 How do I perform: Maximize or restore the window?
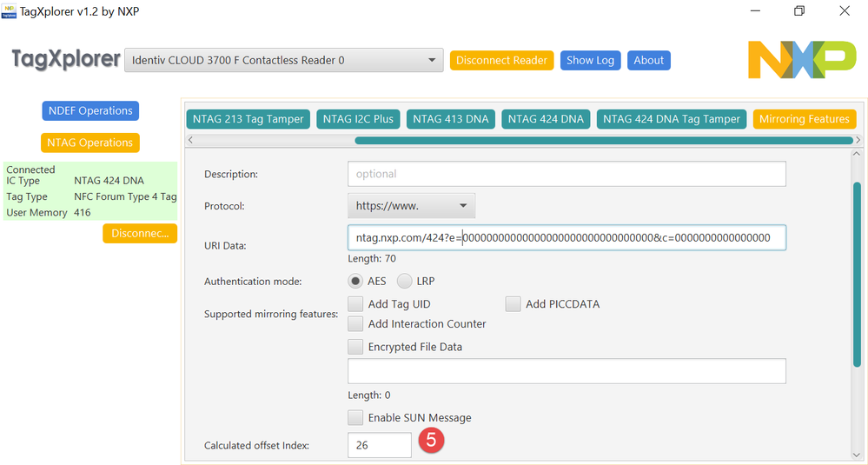pos(798,11)
